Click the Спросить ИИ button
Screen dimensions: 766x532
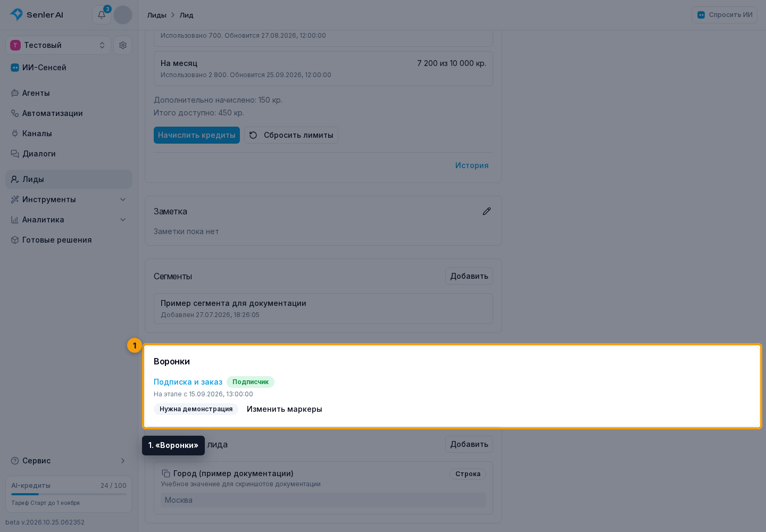725,15
